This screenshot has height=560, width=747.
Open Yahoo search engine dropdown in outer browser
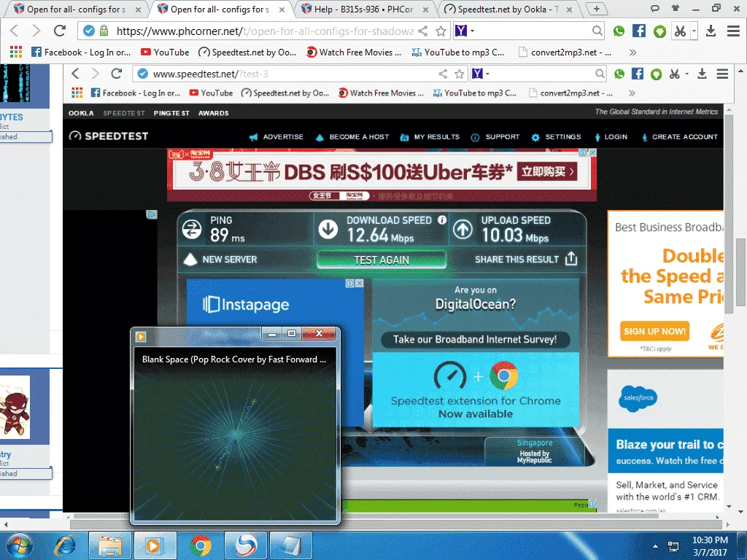pos(473,31)
